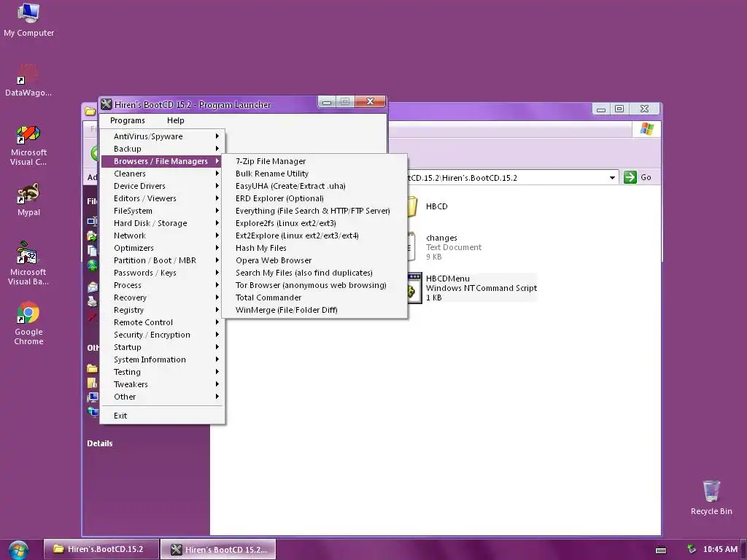Image resolution: width=747 pixels, height=560 pixels.
Task: Launch EasyUHA (Create/Extract .uha)
Action: pos(314,186)
